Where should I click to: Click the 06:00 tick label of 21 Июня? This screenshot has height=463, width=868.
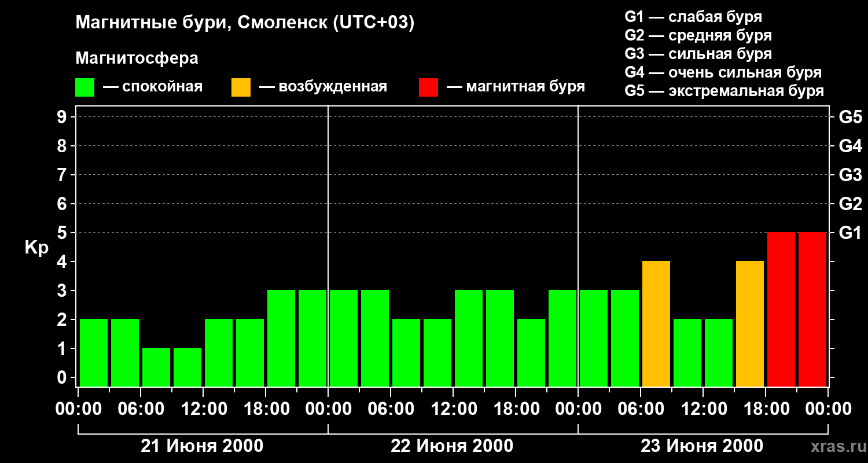click(x=141, y=409)
